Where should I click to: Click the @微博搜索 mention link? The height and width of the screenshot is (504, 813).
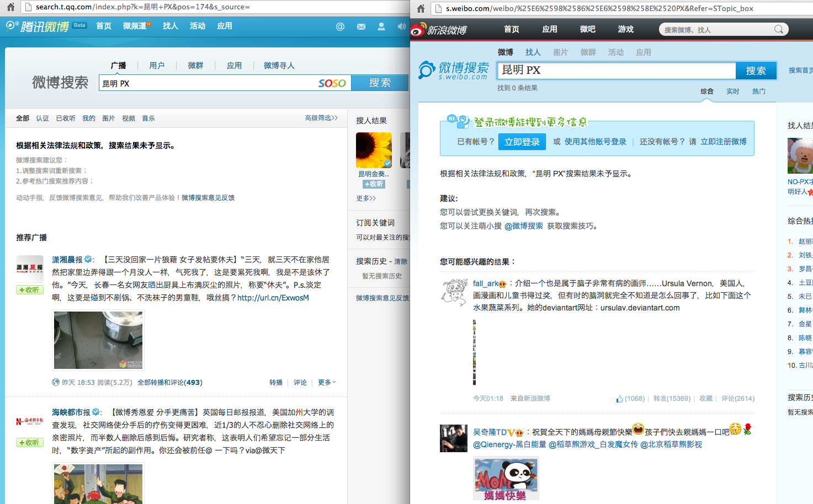pyautogui.click(x=524, y=226)
